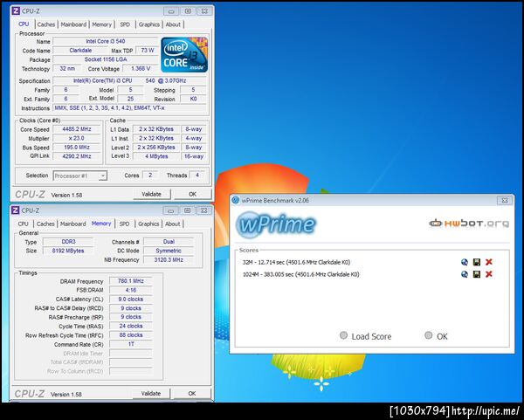Open the Caches tab in top CPU-Z window
524x420 pixels.
pos(46,24)
